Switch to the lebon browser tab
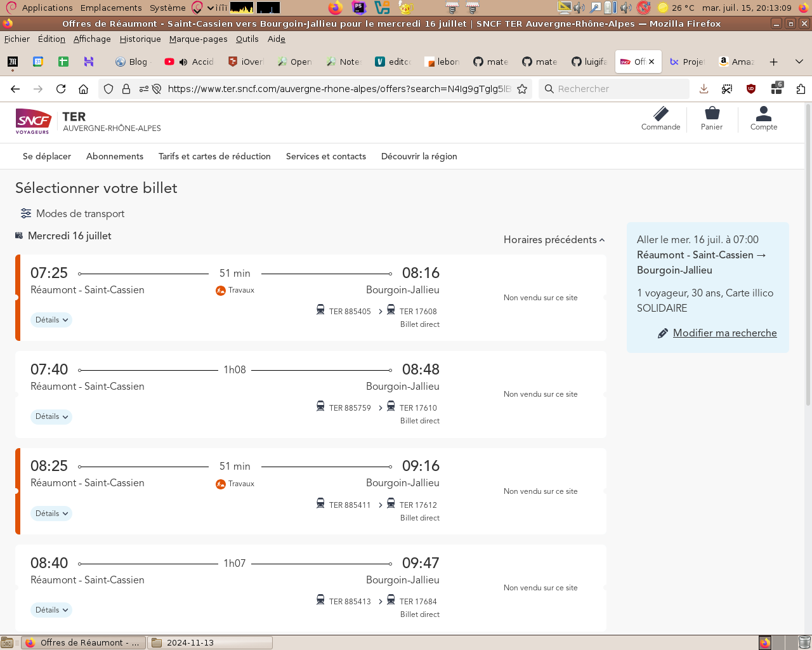 tap(443, 62)
